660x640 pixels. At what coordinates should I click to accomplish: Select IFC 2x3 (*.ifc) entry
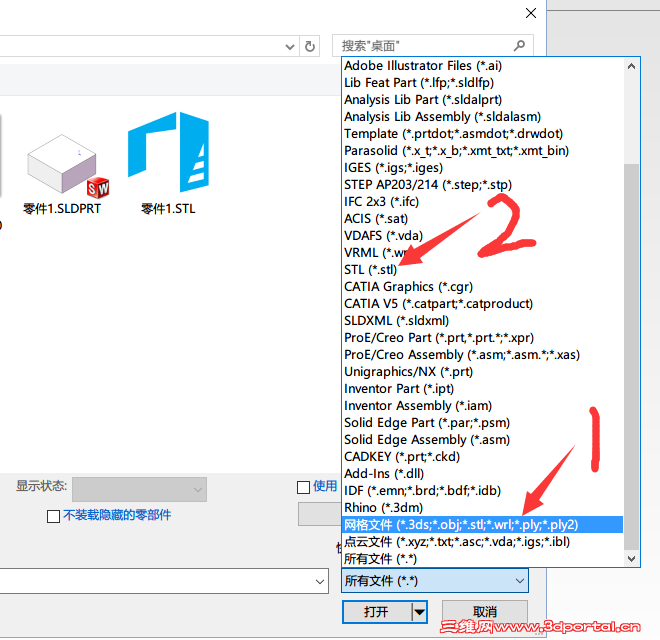482,202
